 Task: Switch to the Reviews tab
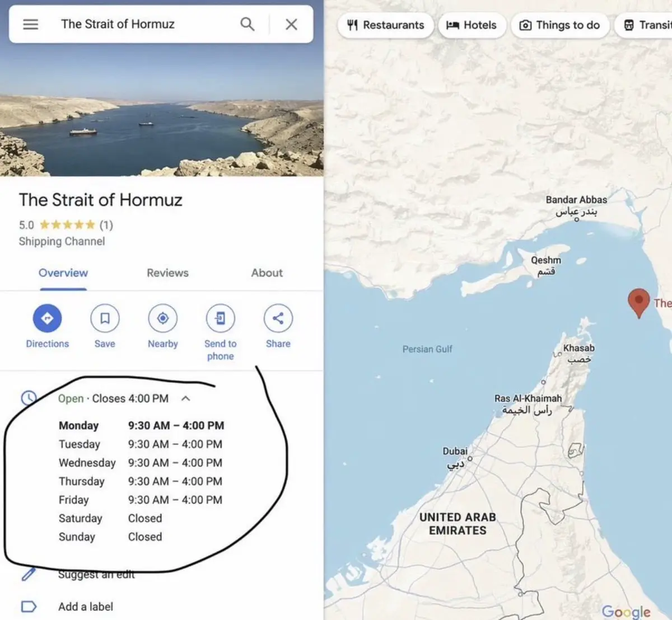[x=167, y=273]
